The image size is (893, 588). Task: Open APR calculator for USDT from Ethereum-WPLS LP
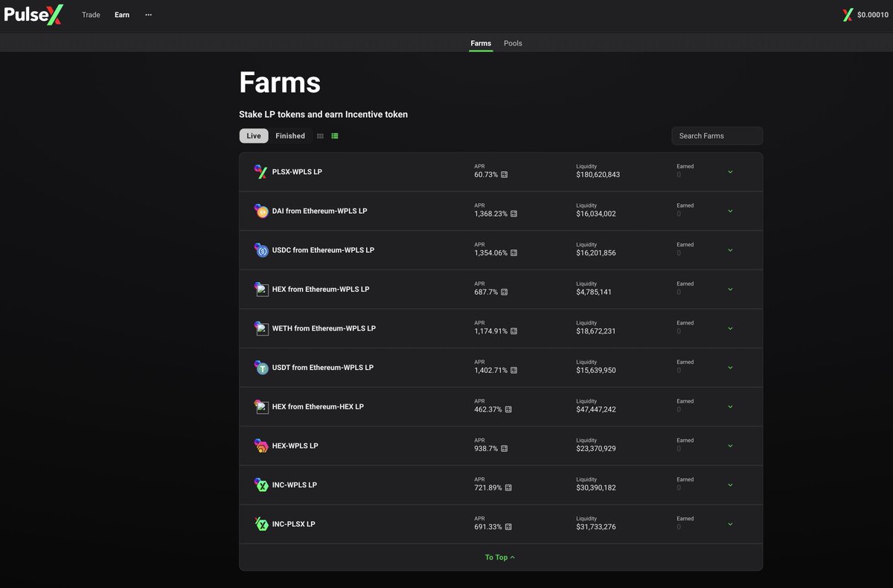(x=513, y=370)
